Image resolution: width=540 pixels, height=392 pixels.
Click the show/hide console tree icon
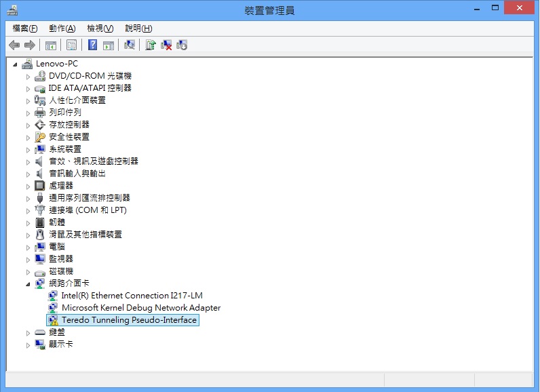(51, 45)
